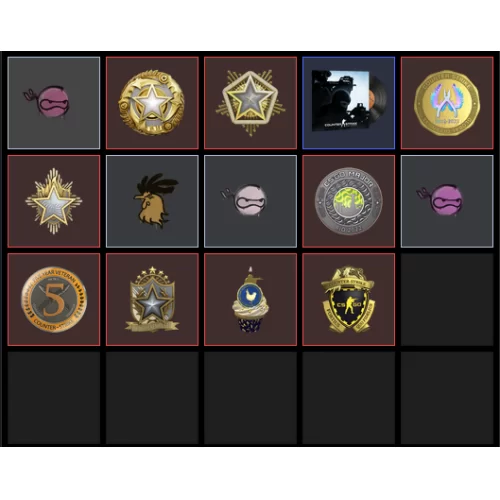This screenshot has width=500, height=500.
Task: Select the round gold star service medal
Action: [x=152, y=103]
